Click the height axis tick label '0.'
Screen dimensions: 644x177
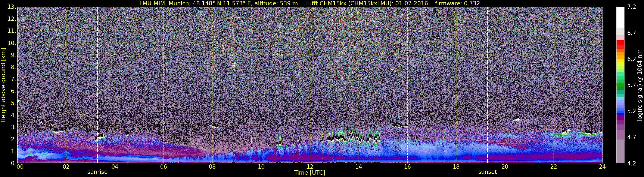click(13, 163)
